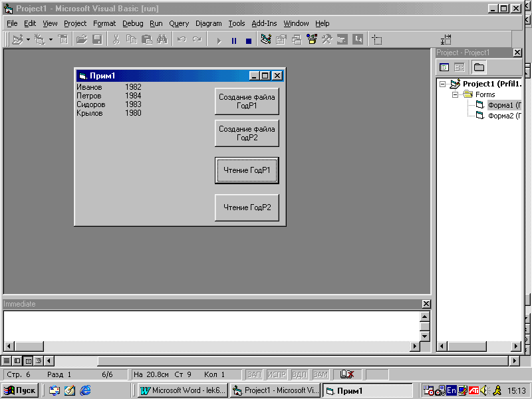This screenshot has width=532, height=399.
Task: Click Add Standard EXE Project toolbar icon
Action: [18, 40]
